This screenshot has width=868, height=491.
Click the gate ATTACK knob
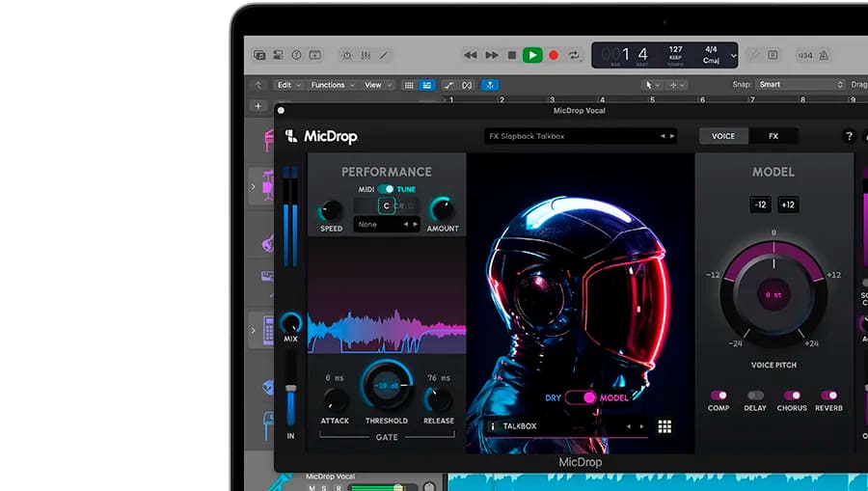[335, 399]
